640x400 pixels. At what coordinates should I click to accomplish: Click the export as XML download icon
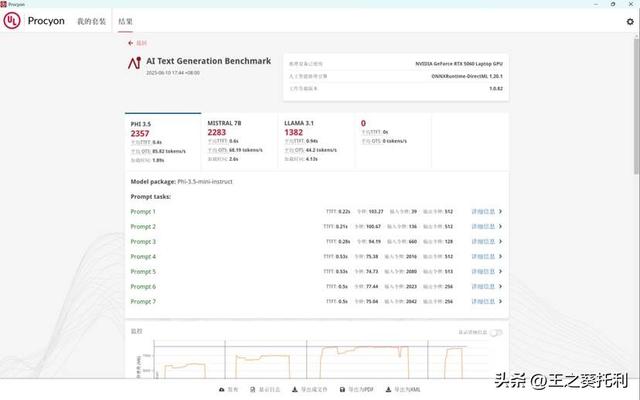pyautogui.click(x=389, y=390)
